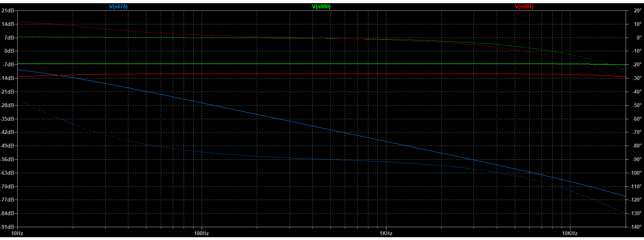Click the -70° phase axis label
The height and width of the screenshot is (240, 644).
637,132
